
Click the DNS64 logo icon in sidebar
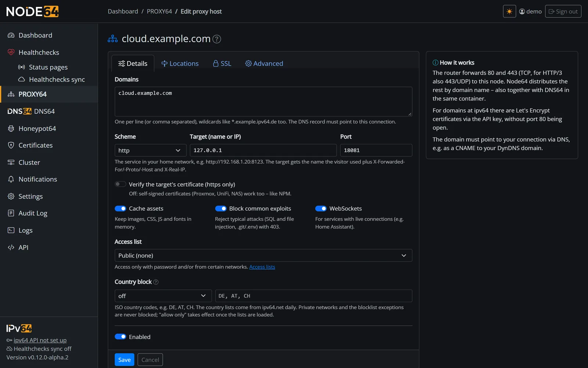19,111
